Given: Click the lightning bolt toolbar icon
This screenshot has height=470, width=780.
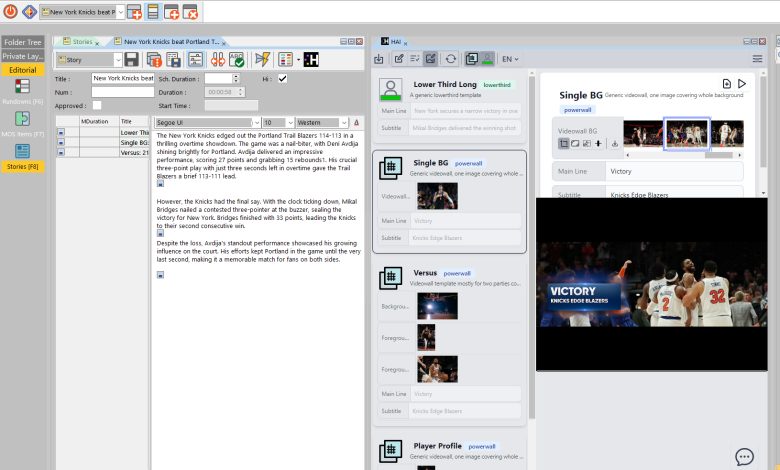Looking at the screenshot, I should [x=262, y=60].
